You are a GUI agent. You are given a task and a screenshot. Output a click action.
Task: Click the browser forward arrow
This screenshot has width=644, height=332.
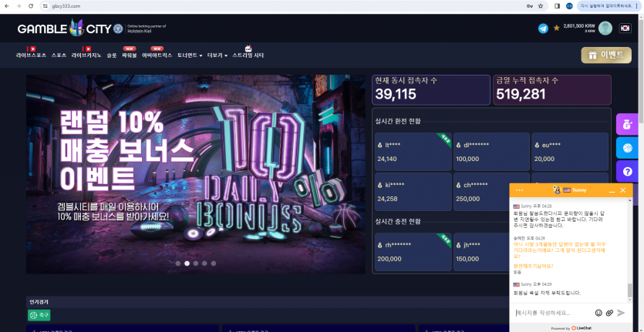[19, 6]
